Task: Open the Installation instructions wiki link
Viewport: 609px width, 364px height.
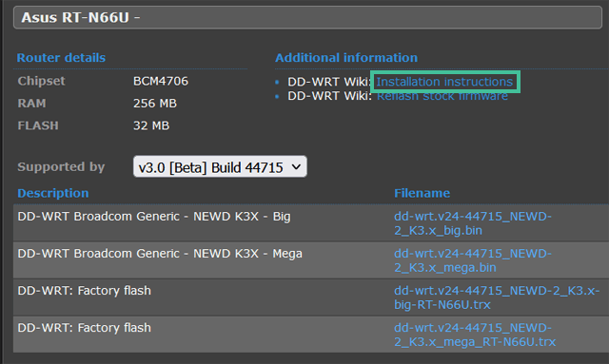Action: pyautogui.click(x=444, y=82)
